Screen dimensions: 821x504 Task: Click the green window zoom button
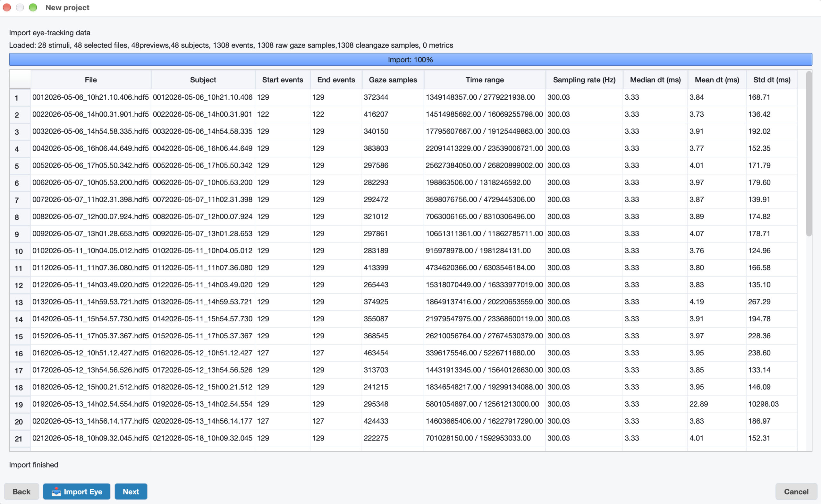coord(33,7)
